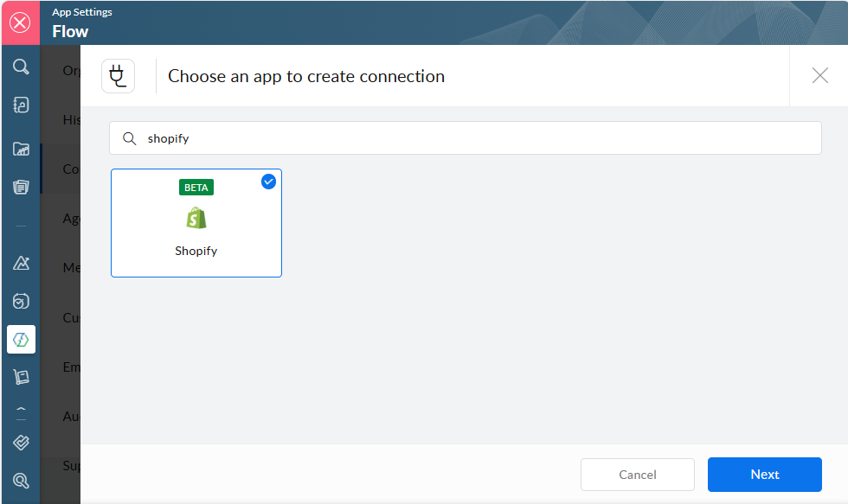
Task: Open the blueprint scroll icon in the sidebar
Action: point(21,377)
